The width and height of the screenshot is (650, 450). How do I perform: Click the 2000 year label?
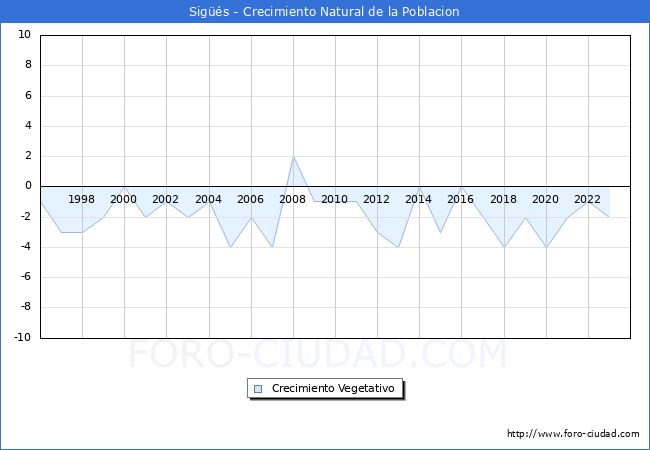[124, 199]
